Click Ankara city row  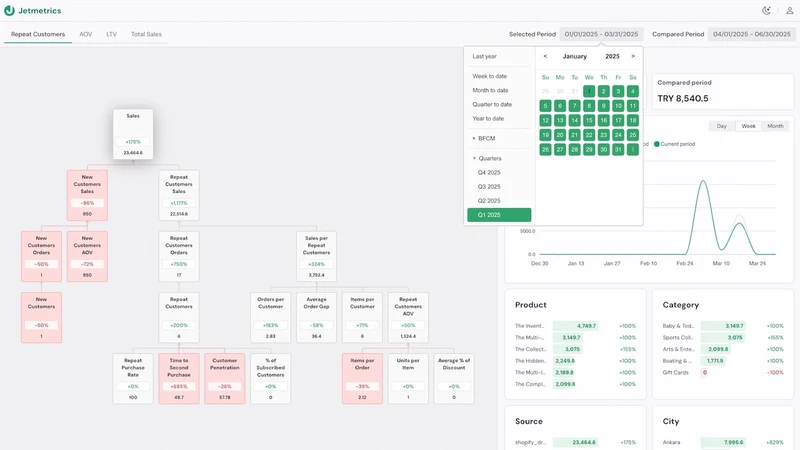[723, 442]
